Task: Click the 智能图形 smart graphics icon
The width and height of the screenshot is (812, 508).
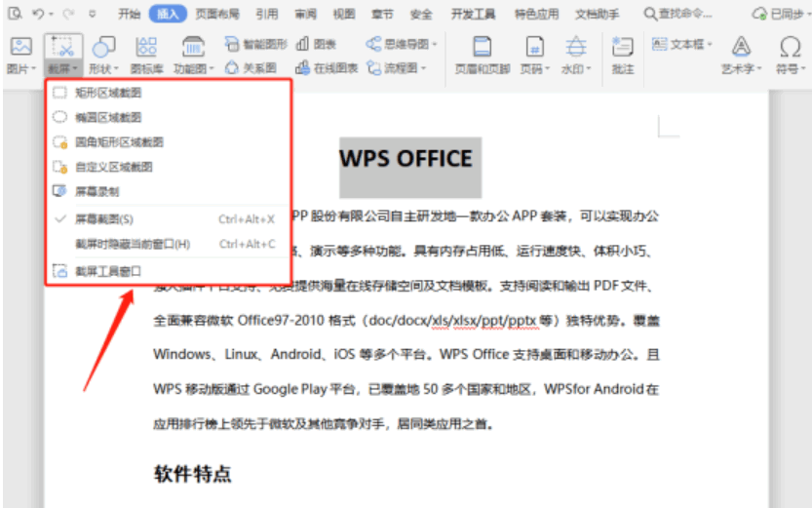Action: (231, 44)
